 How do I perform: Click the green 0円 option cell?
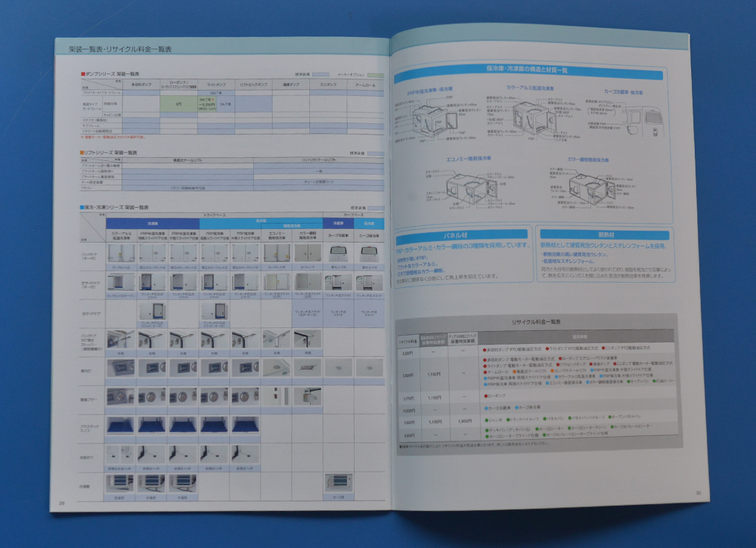[178, 104]
